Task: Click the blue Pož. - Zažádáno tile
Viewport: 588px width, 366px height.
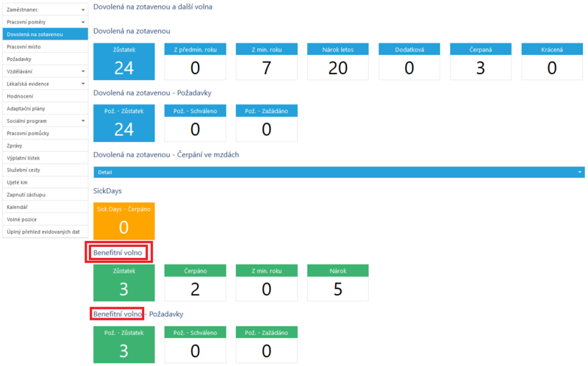Action: click(x=267, y=123)
